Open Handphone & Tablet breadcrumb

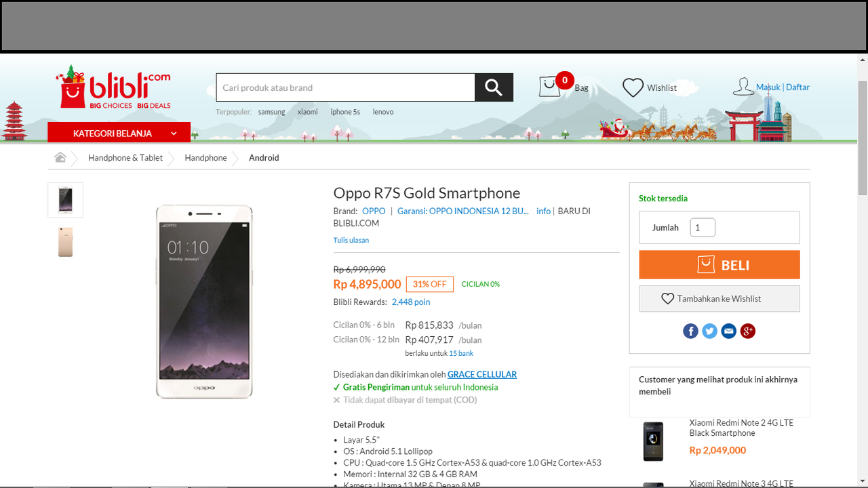coord(125,158)
